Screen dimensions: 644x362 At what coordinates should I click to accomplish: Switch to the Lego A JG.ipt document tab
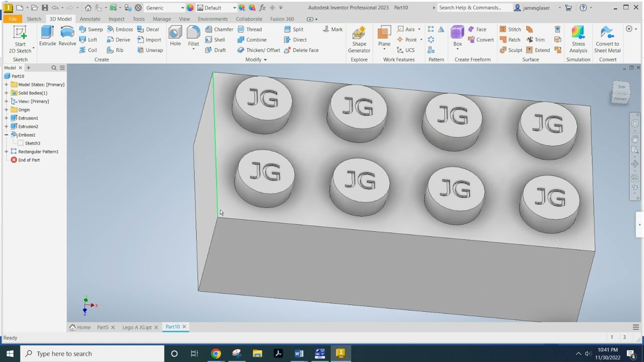click(137, 327)
